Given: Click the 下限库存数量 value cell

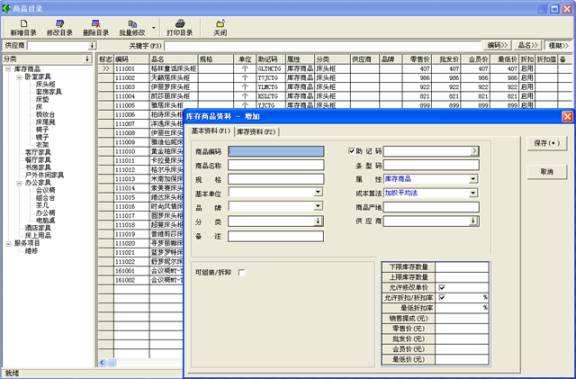Looking at the screenshot, I should (x=462, y=267).
